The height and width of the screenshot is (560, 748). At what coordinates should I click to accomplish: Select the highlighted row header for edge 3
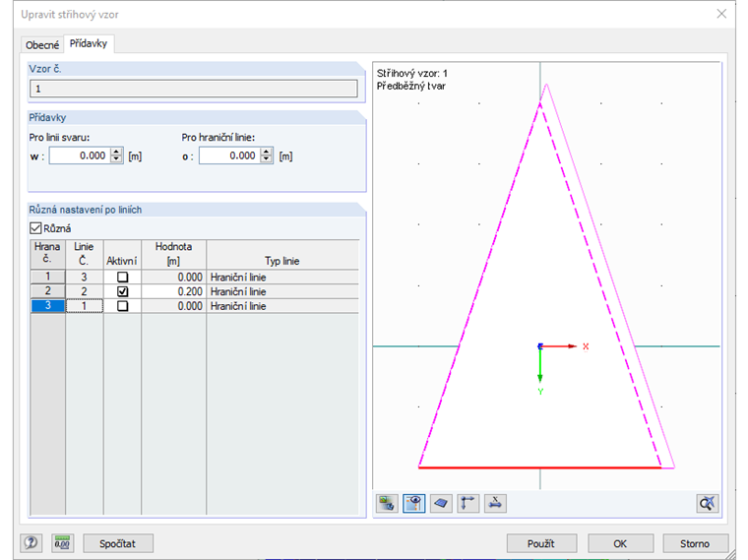(x=47, y=305)
